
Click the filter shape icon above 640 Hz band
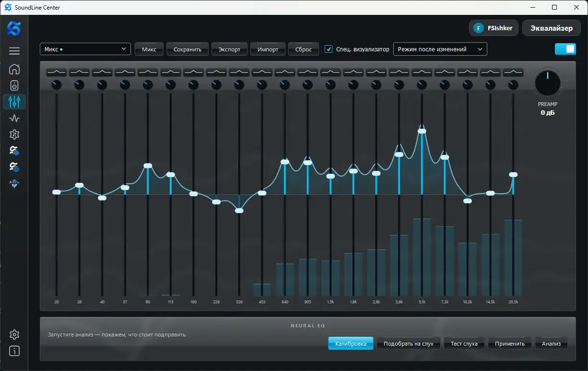tap(285, 72)
